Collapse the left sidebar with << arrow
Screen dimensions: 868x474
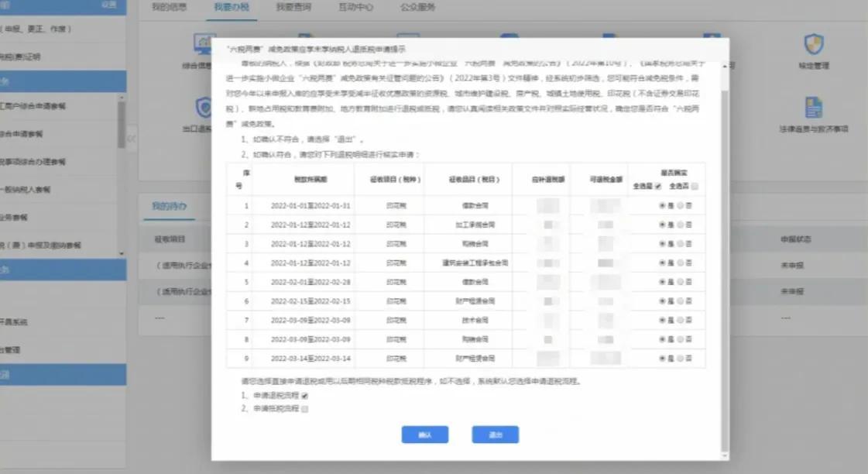pyautogui.click(x=131, y=139)
